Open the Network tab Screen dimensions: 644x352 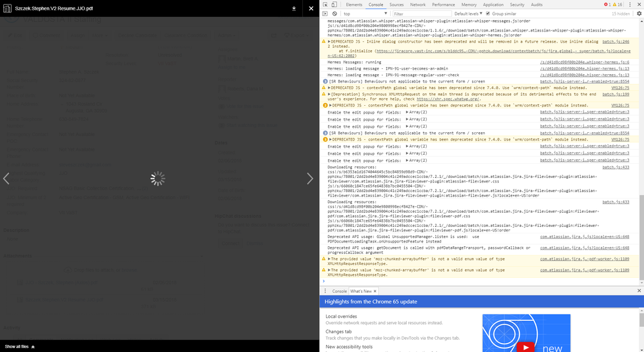click(x=418, y=5)
